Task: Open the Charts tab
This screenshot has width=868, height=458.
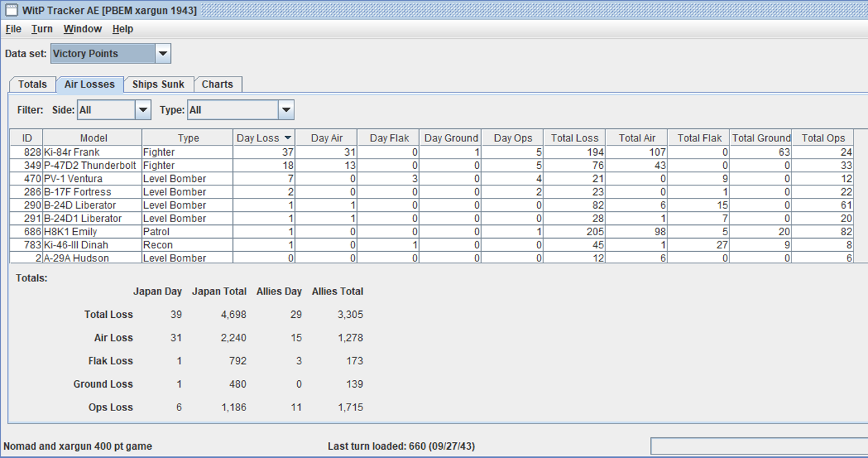Action: tap(217, 84)
